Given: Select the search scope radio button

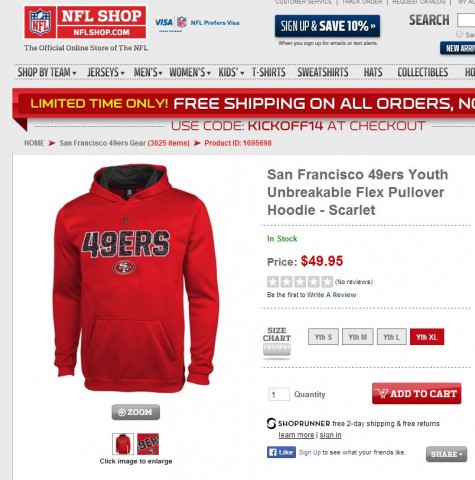Looking at the screenshot, I should pos(460,34).
